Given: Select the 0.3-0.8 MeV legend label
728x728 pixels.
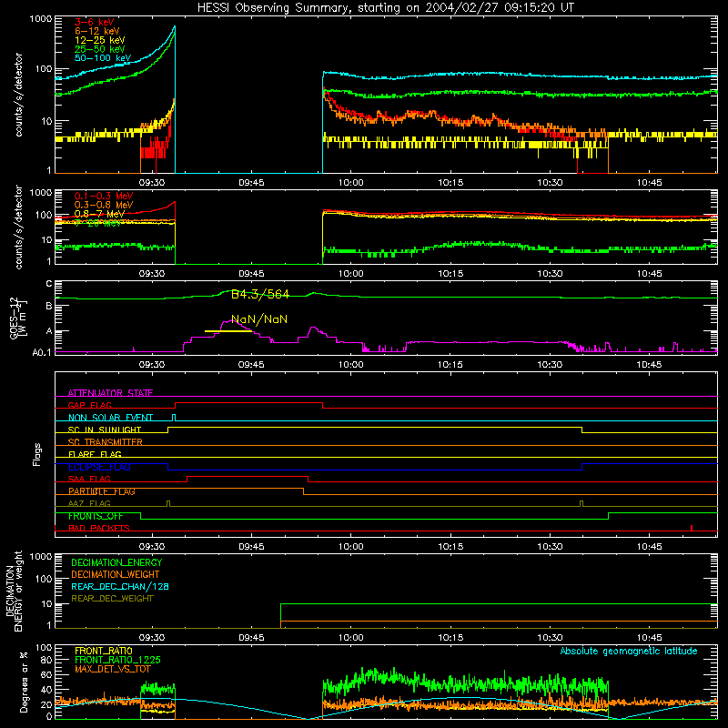Looking at the screenshot, I should click(104, 205).
